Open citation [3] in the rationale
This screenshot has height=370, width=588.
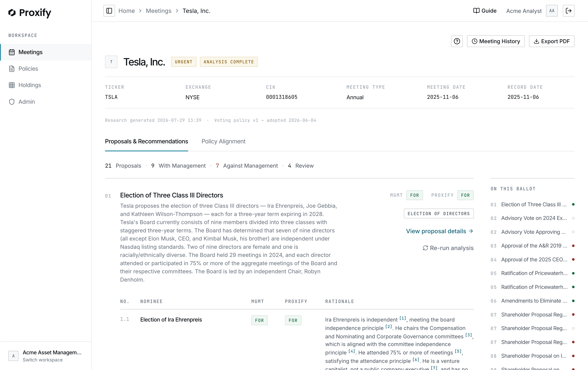469,335
